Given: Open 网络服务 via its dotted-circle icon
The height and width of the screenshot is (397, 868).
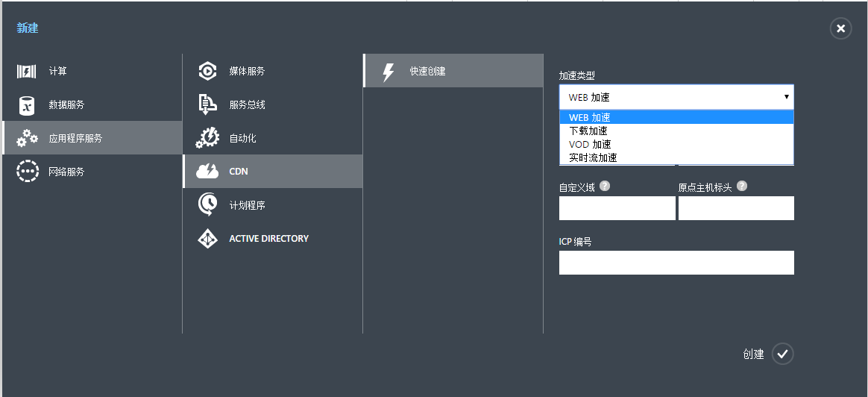Looking at the screenshot, I should [x=27, y=172].
